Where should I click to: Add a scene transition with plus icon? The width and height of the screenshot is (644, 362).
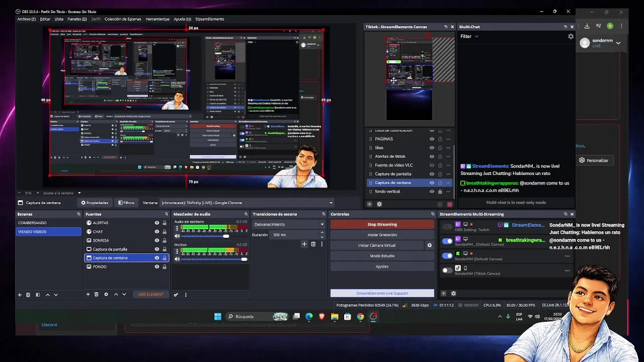point(304,244)
